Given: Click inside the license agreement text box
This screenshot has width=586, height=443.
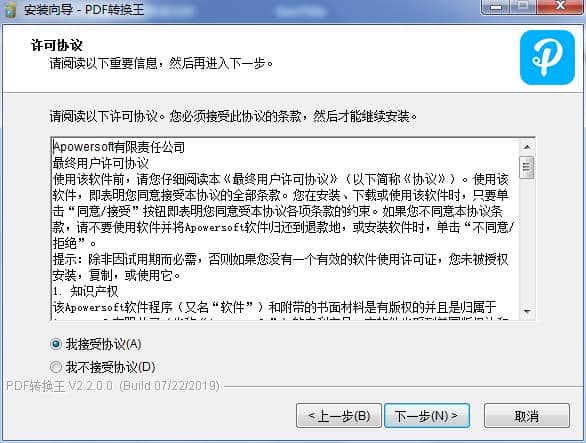Looking at the screenshot, I should click(x=286, y=229).
